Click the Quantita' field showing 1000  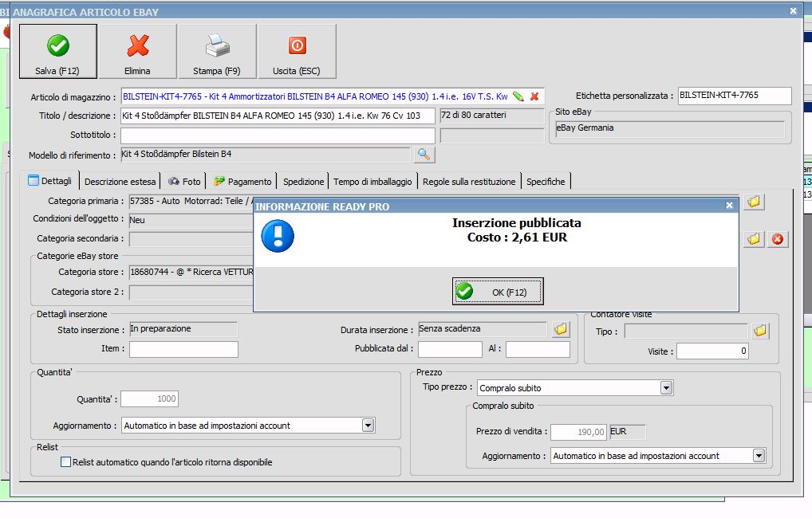(150, 398)
